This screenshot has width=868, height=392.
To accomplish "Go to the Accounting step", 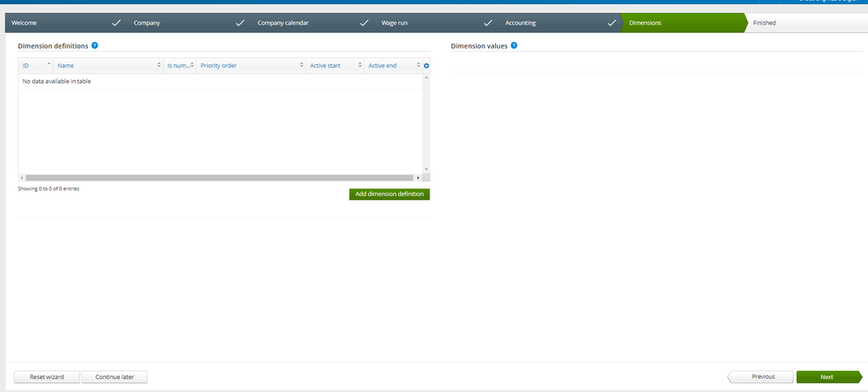I will click(x=561, y=23).
